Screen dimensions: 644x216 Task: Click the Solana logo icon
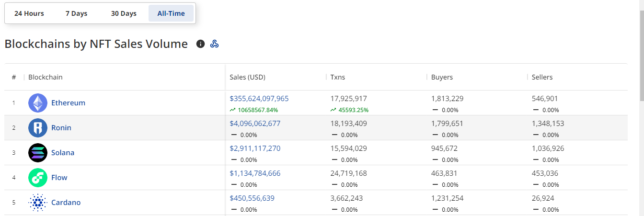pyautogui.click(x=38, y=153)
